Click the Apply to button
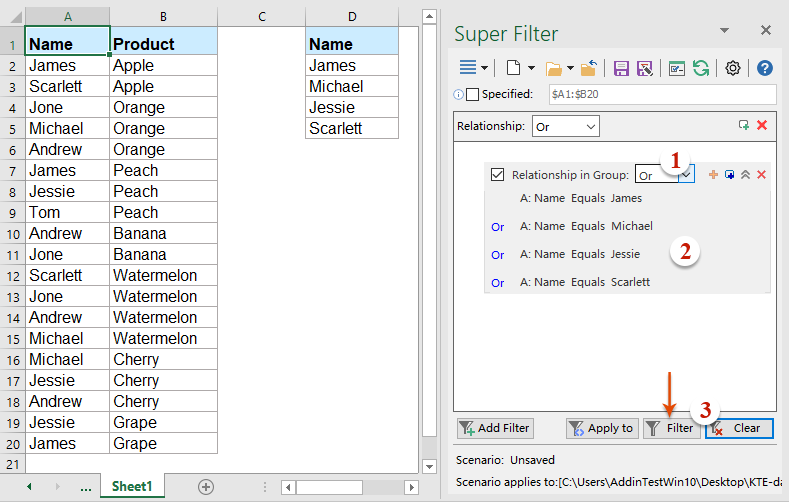The width and height of the screenshot is (789, 502). coord(601,428)
